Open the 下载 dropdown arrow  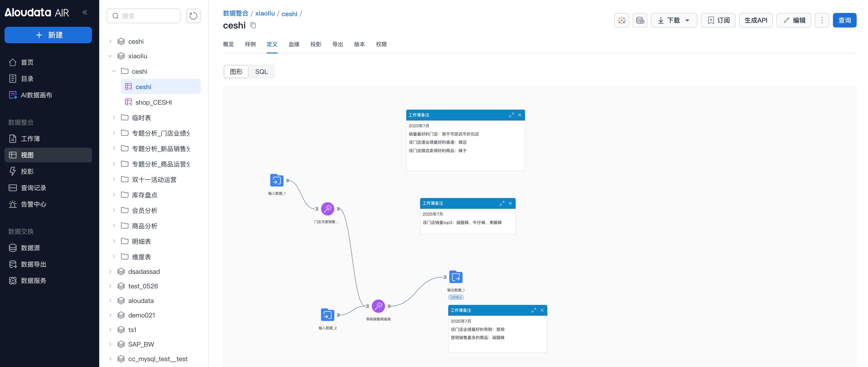687,20
